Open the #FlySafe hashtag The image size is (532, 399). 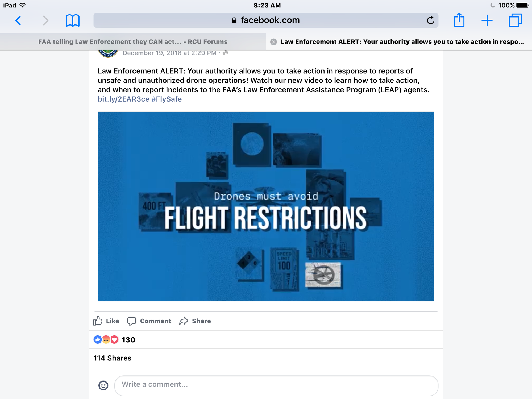tap(167, 99)
